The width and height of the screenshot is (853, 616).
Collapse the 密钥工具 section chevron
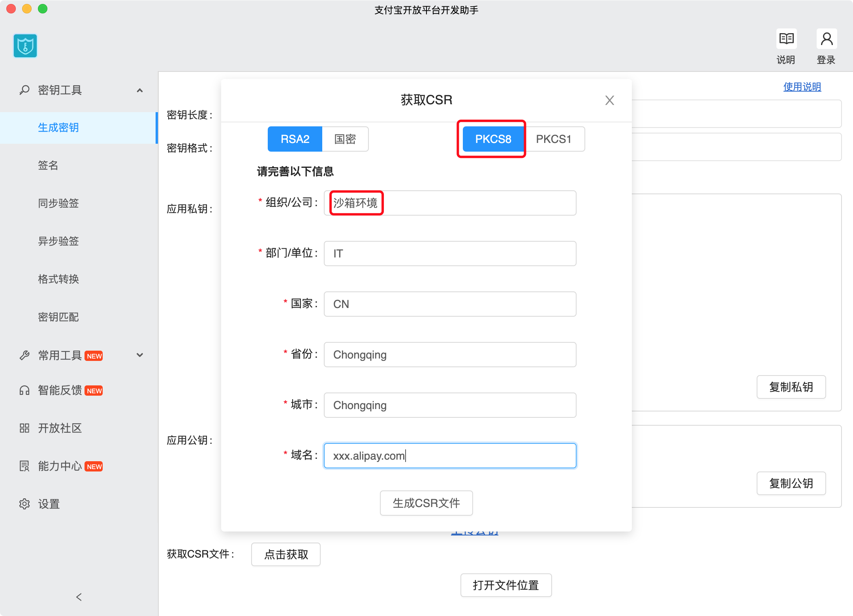[140, 90]
